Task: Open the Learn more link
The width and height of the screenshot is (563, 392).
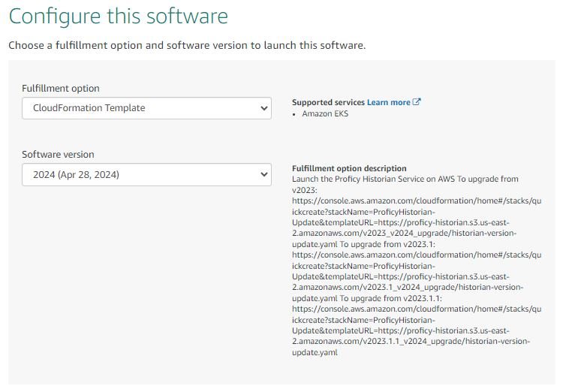Action: [389, 102]
